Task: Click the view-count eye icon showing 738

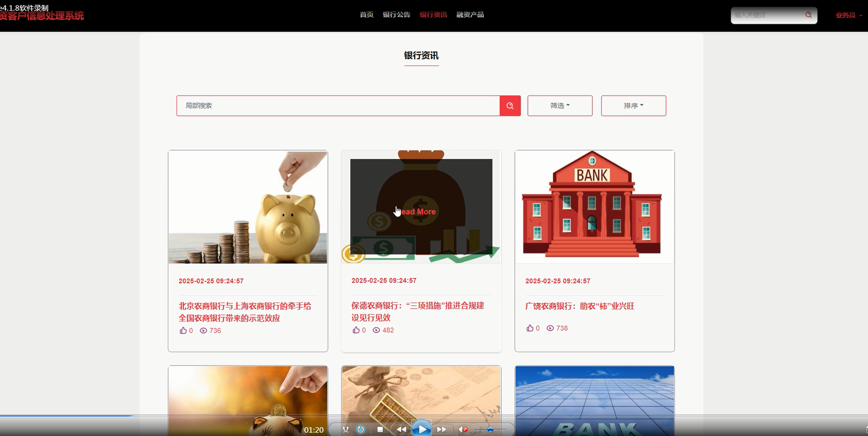Action: coord(550,328)
